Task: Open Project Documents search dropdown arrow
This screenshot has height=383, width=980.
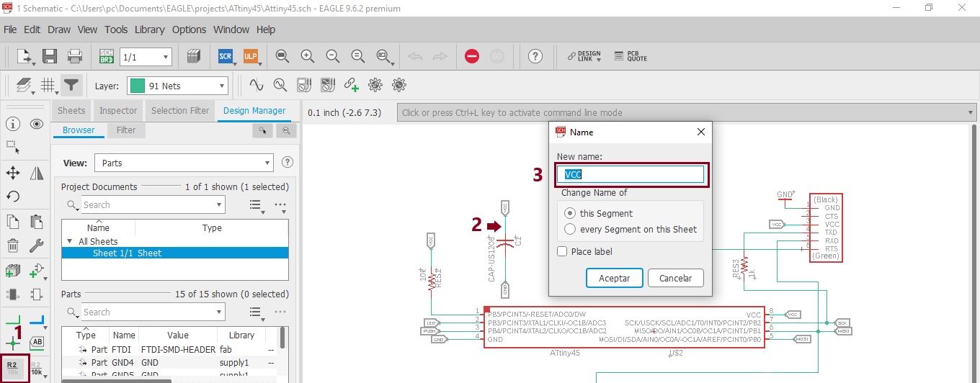Action: pos(220,204)
